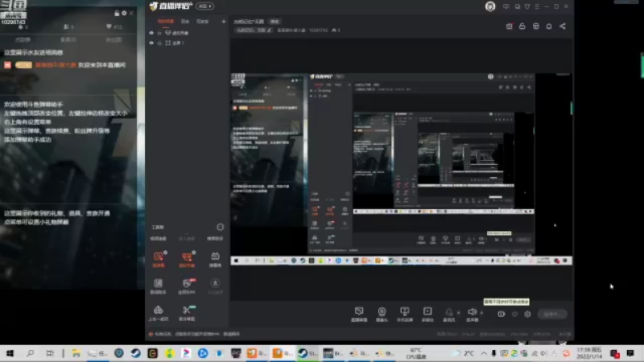Add a media player source from bottom toolbar

coord(427,314)
